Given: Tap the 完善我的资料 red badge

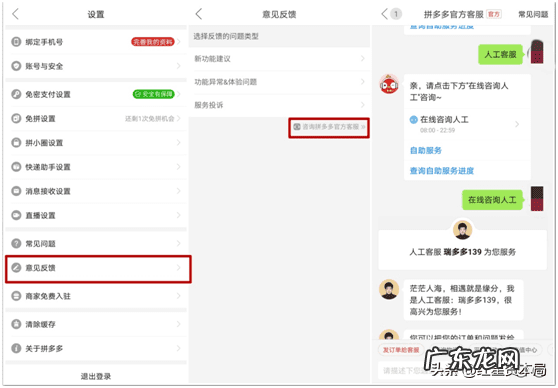Looking at the screenshot, I should [x=153, y=42].
